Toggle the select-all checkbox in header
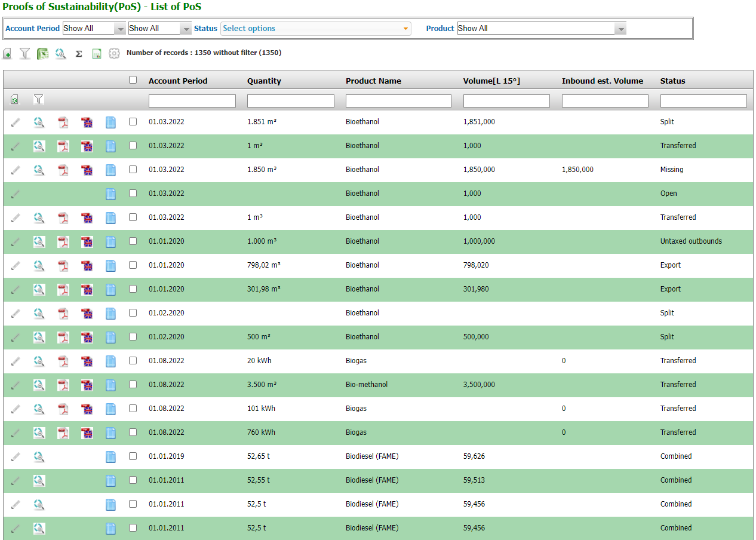756x540 pixels. (x=133, y=80)
